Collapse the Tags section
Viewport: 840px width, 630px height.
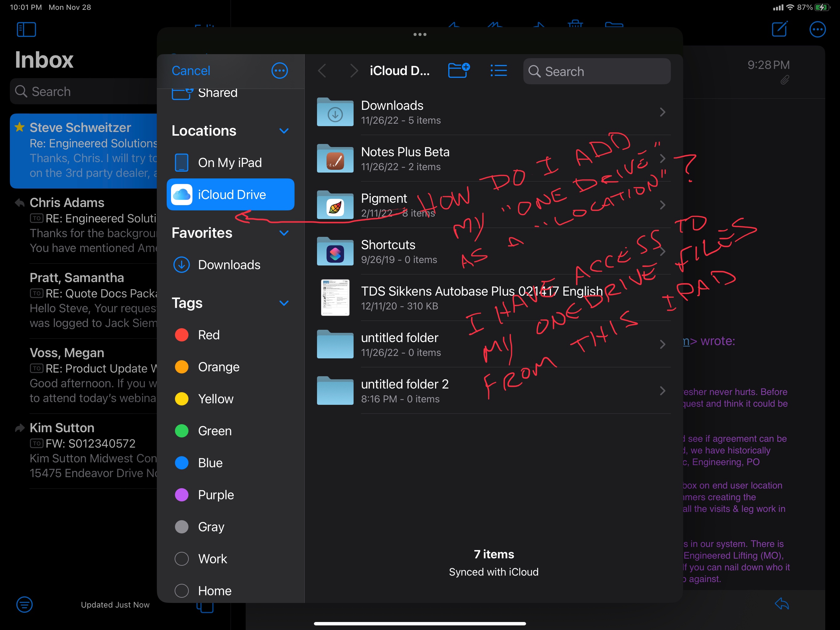[x=284, y=303]
